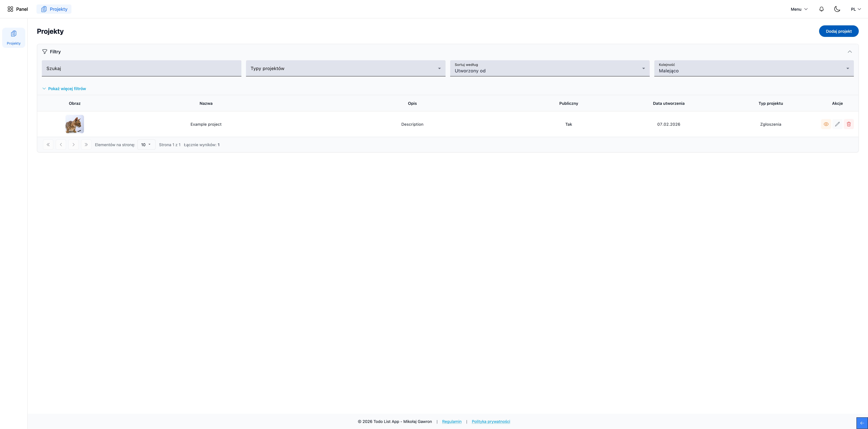Open the notifications bell
The height and width of the screenshot is (429, 868).
pos(822,9)
